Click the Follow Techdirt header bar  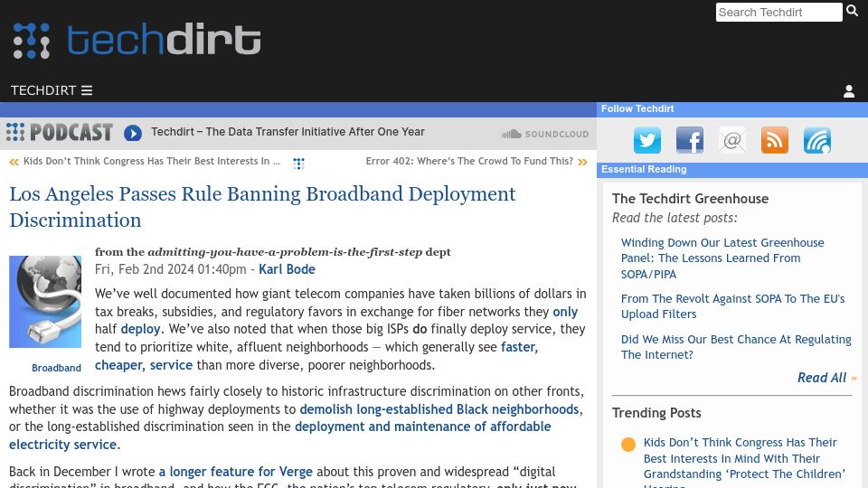[x=731, y=109]
